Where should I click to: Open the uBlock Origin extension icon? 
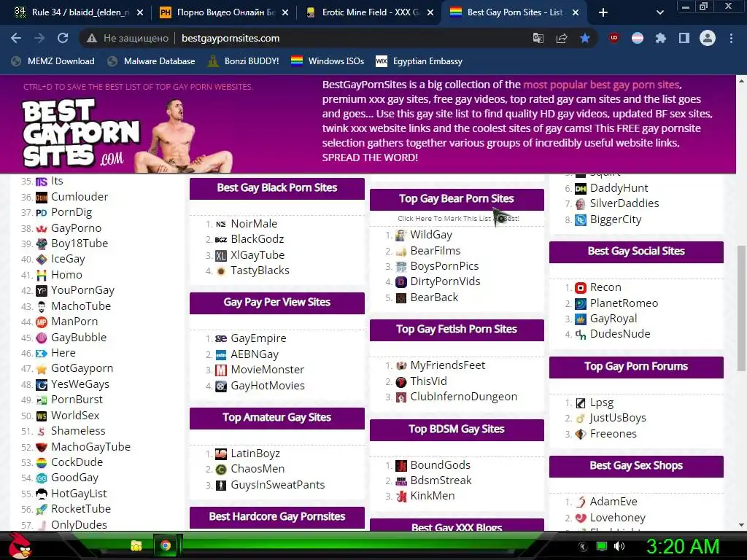click(x=614, y=38)
